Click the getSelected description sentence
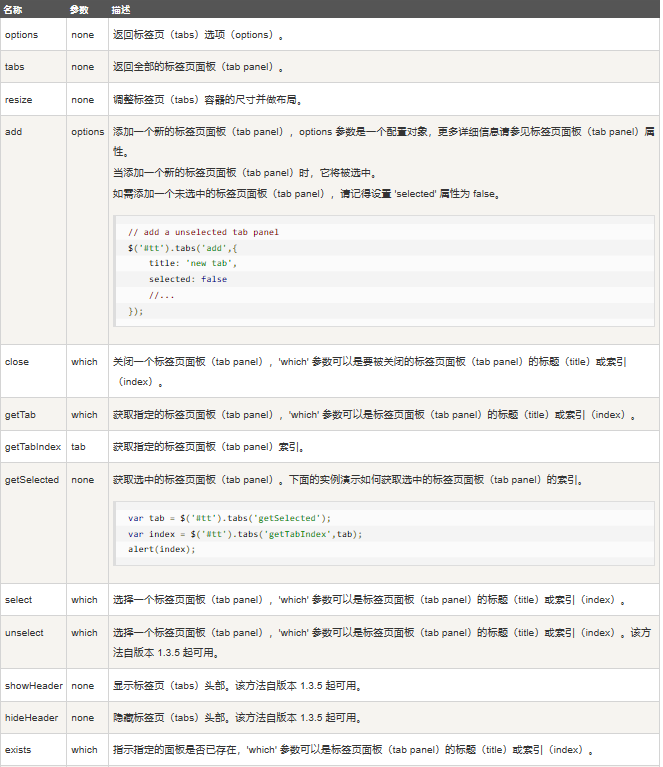 [347, 479]
